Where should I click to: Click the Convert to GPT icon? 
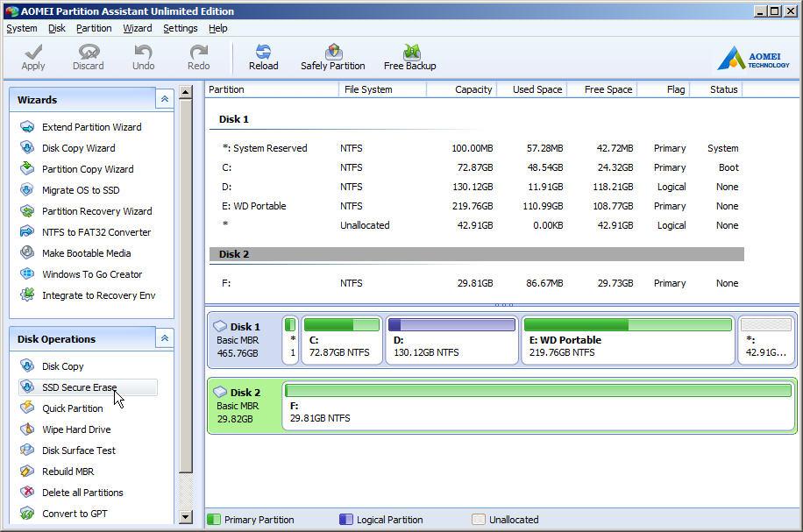[27, 513]
